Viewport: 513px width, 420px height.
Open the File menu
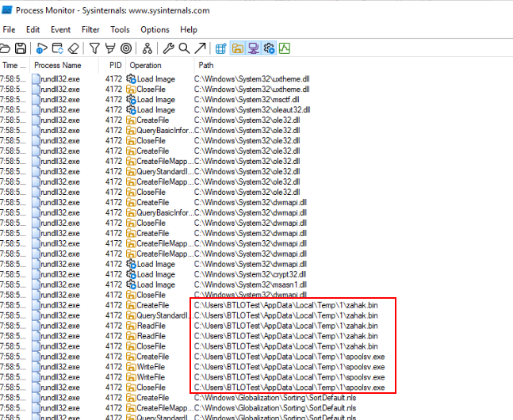pyautogui.click(x=9, y=30)
